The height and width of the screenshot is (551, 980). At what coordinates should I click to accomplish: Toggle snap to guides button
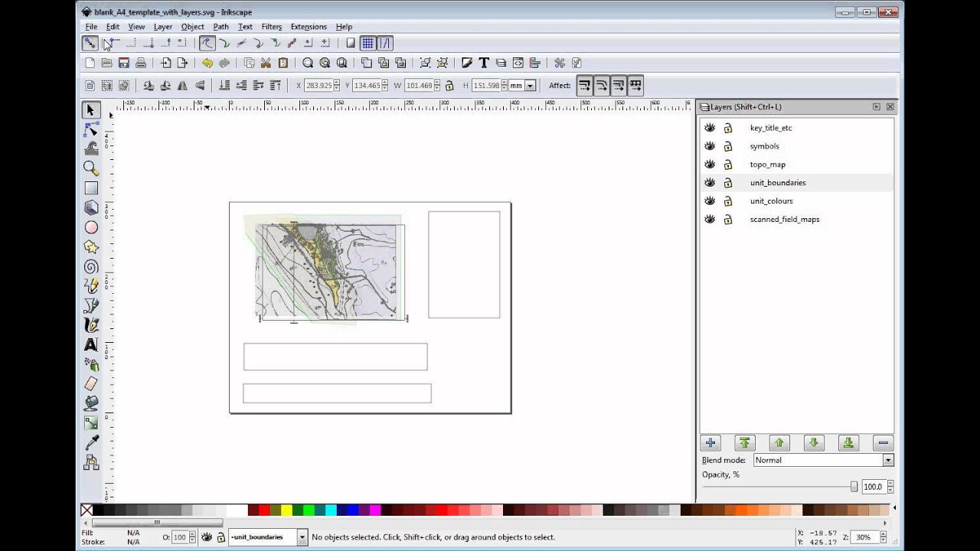coord(385,44)
